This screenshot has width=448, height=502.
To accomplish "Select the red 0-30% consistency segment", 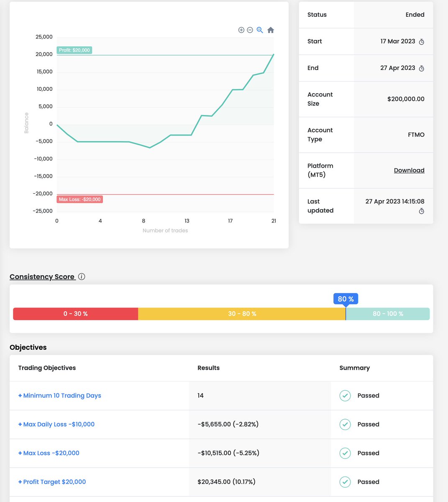I will click(x=75, y=313).
